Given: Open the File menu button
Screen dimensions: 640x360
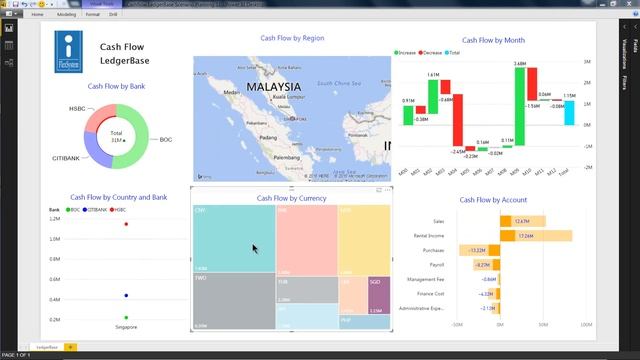Looking at the screenshot, I should [x=11, y=14].
